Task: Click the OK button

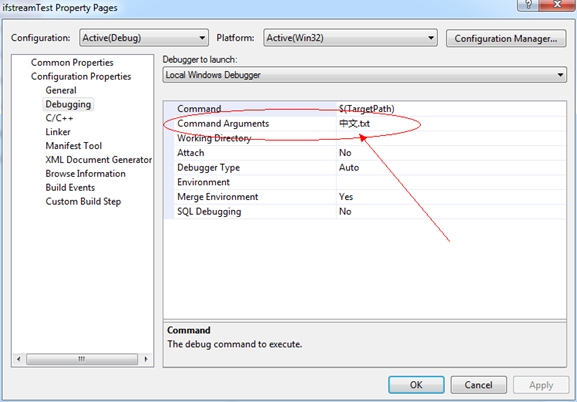Action: (x=416, y=385)
